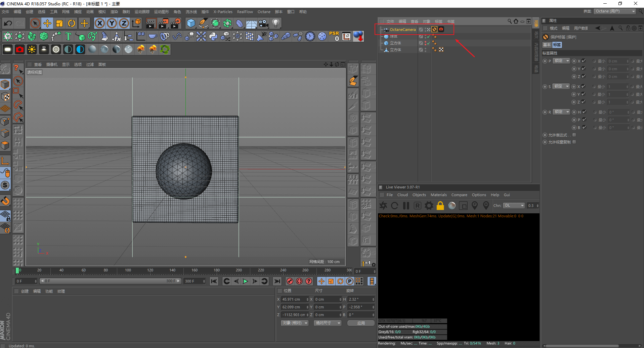Select OctaneCamera in object manager

pos(403,30)
